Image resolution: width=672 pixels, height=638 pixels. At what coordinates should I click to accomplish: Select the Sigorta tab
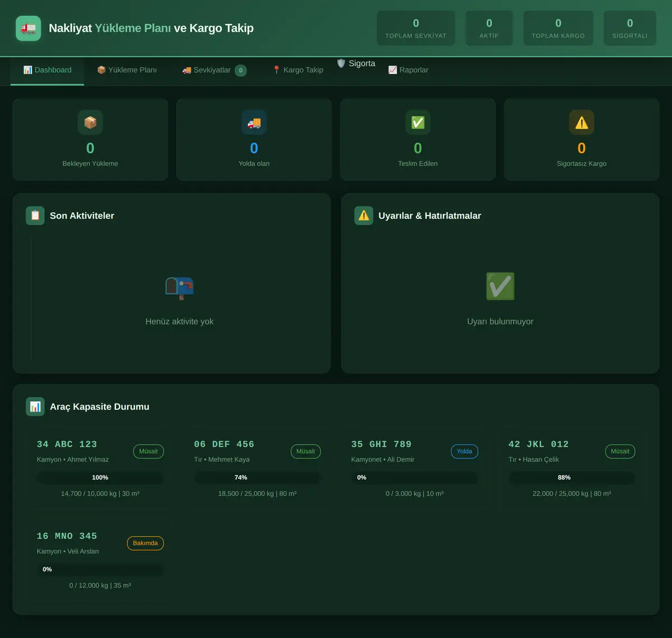click(x=356, y=63)
